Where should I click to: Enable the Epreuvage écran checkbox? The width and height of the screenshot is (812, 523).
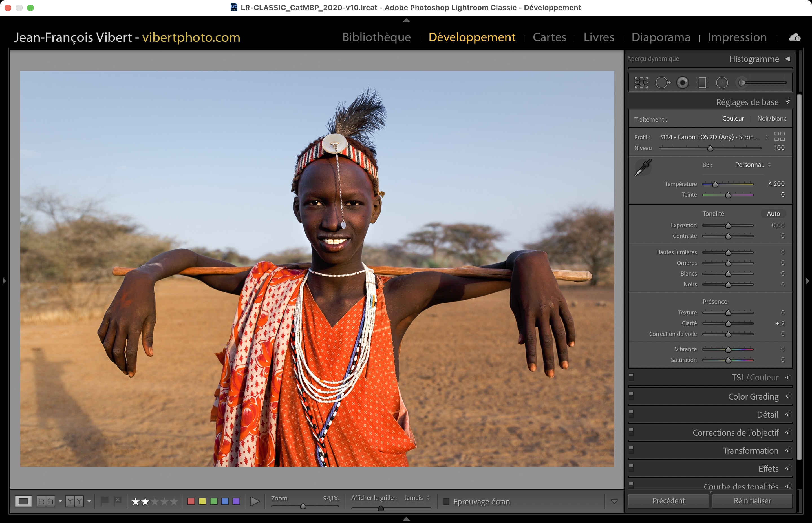click(446, 502)
